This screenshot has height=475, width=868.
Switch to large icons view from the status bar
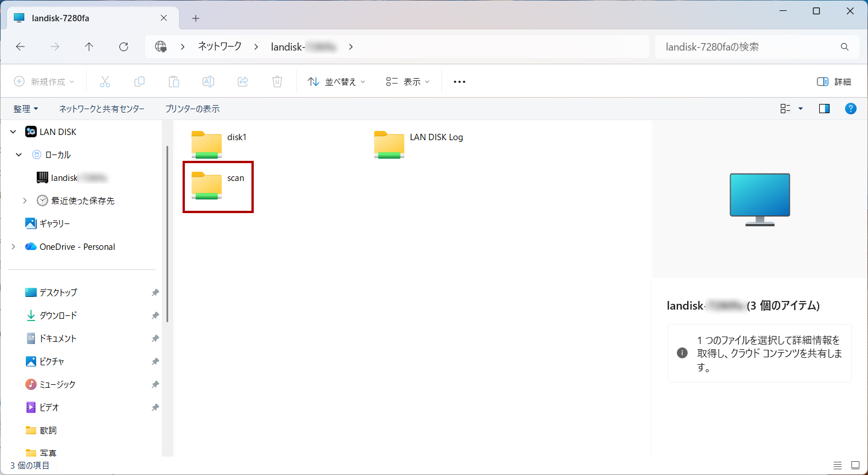(x=854, y=465)
